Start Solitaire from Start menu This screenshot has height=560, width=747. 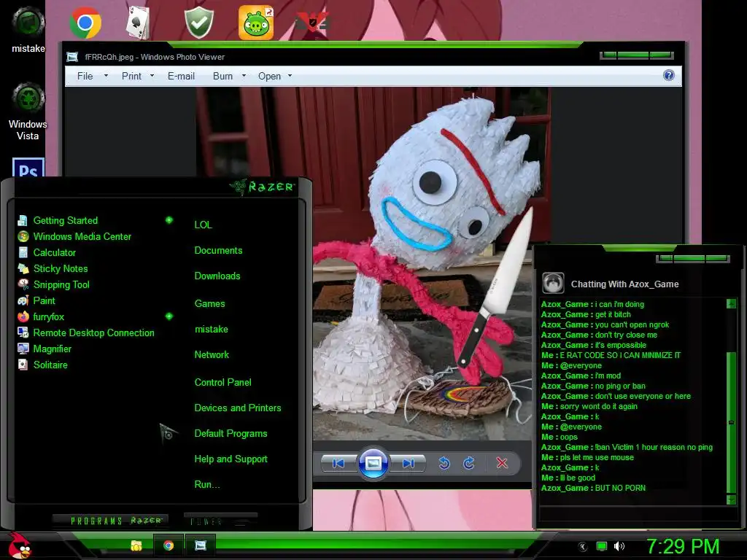[50, 365]
